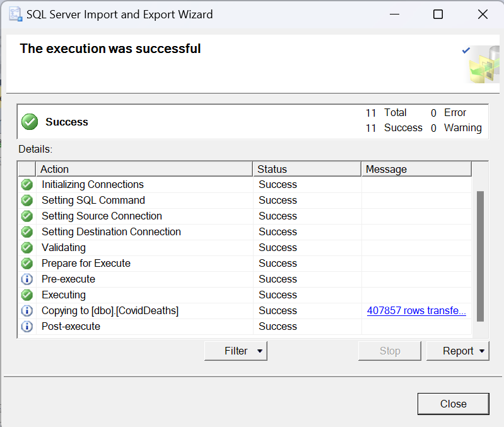Click the success icon next to Validating

click(x=27, y=248)
